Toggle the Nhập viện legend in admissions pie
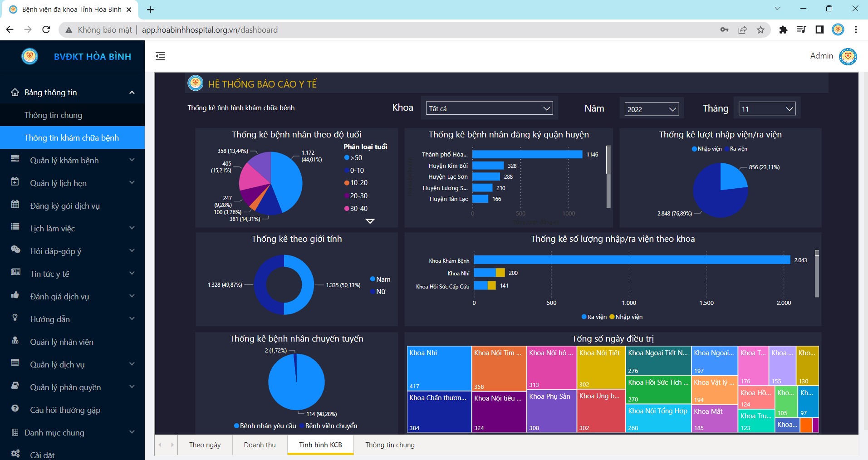Image resolution: width=868 pixels, height=460 pixels. coord(706,149)
